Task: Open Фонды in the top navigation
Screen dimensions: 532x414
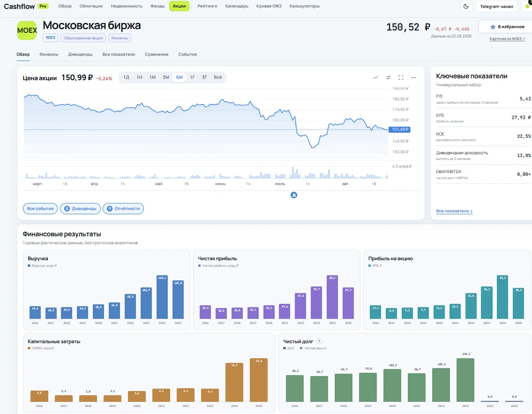Action: pos(157,6)
